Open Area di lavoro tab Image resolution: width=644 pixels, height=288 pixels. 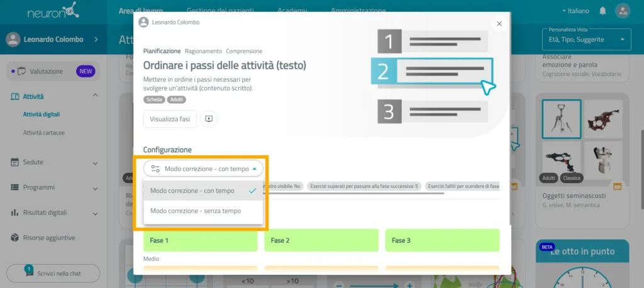(x=141, y=11)
